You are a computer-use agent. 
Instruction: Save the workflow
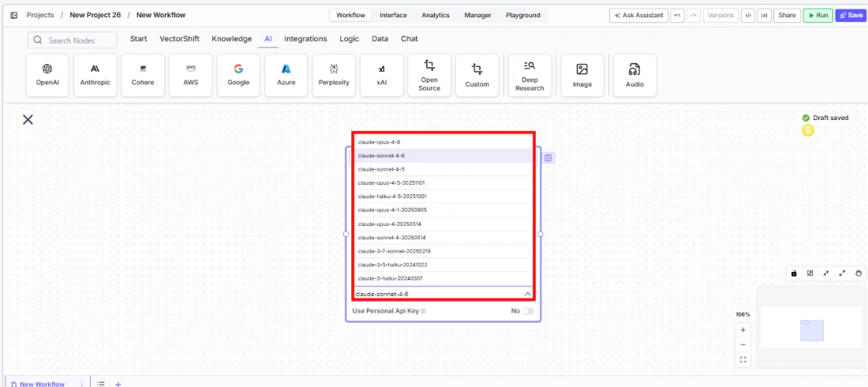pyautogui.click(x=851, y=16)
